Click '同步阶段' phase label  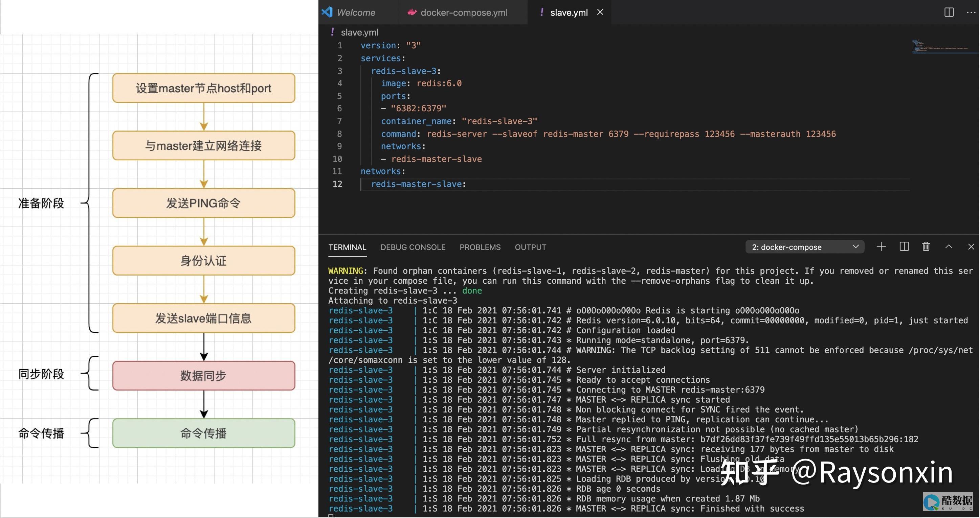(41, 374)
